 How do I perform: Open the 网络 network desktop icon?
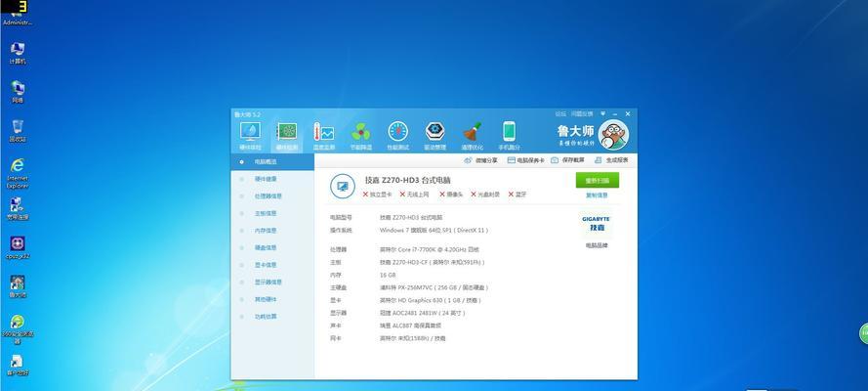click(x=18, y=92)
